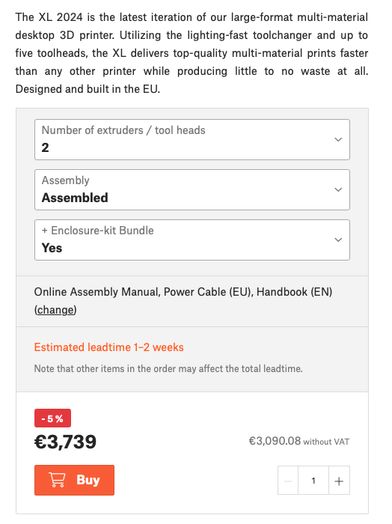
Task: Click the shopping cart icon on Buy
Action: [x=57, y=480]
